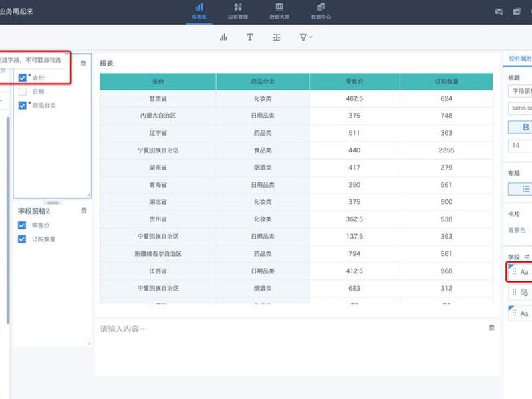532x399 pixels.
Task: Select the list layout button
Action: click(x=521, y=189)
